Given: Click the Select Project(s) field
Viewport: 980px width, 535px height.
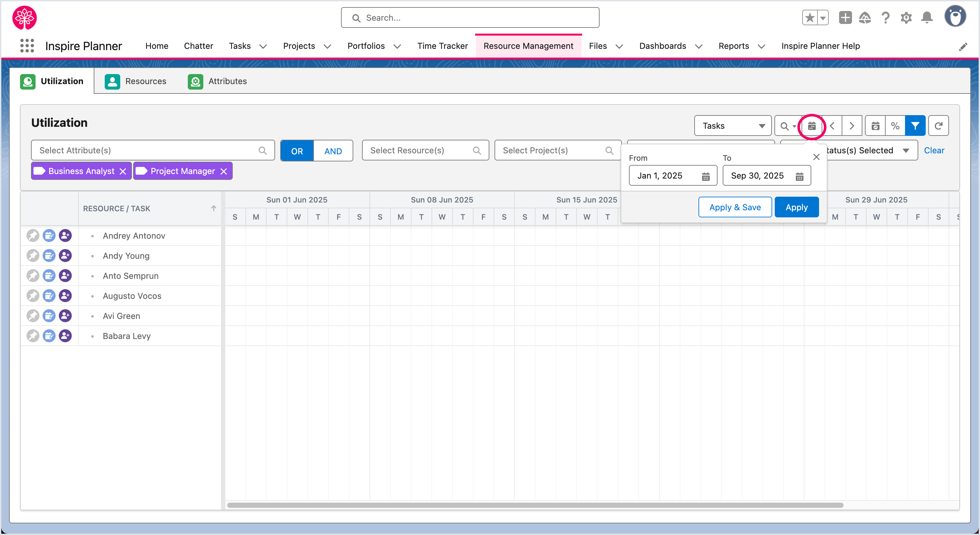Looking at the screenshot, I should pos(558,150).
